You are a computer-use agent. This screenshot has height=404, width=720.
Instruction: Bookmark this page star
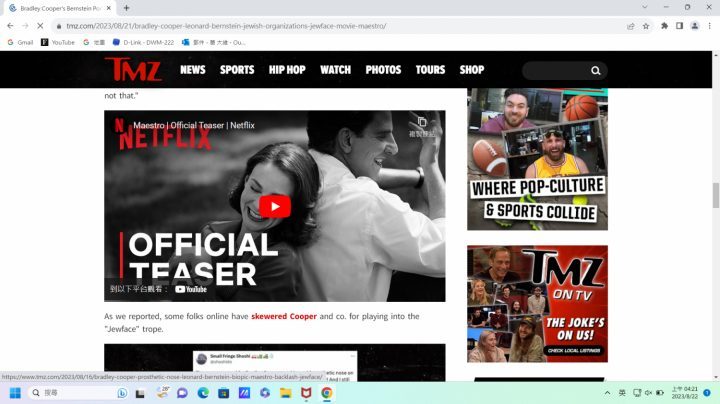point(646,26)
